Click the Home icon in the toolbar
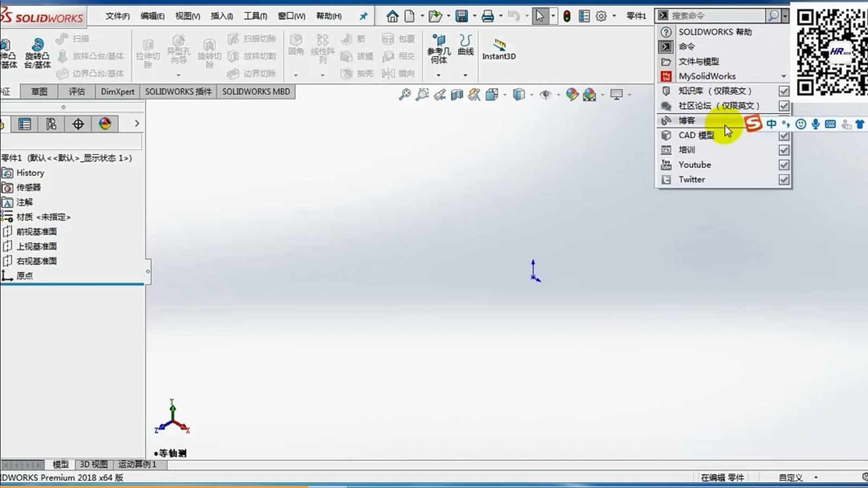 (x=392, y=16)
